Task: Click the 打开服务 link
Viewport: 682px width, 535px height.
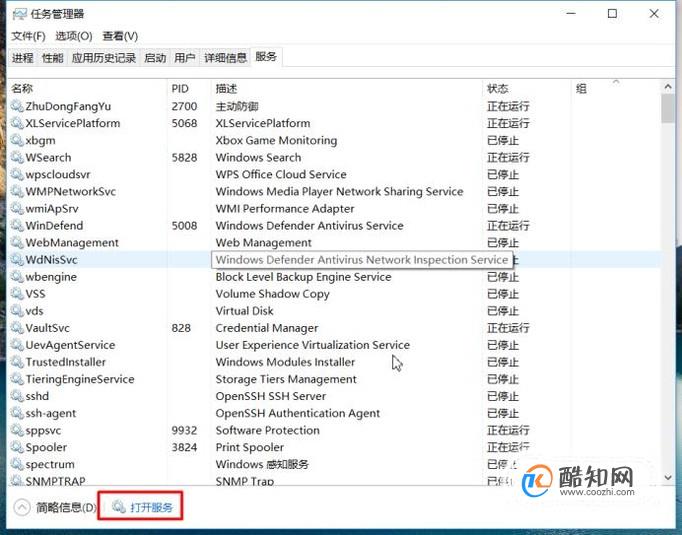Action: point(151,507)
